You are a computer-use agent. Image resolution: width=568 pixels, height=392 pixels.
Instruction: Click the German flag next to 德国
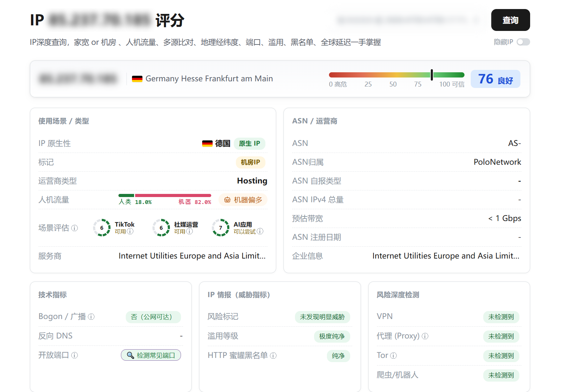pyautogui.click(x=207, y=144)
